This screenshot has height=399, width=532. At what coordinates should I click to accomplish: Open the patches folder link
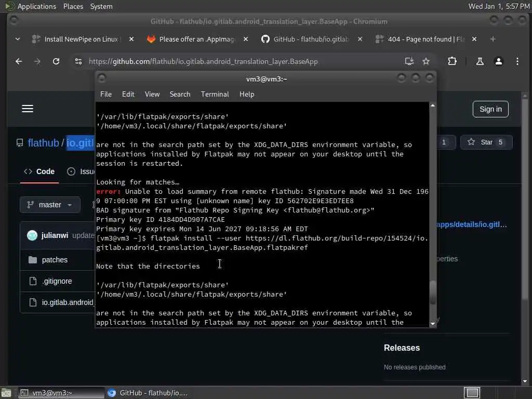(55, 260)
